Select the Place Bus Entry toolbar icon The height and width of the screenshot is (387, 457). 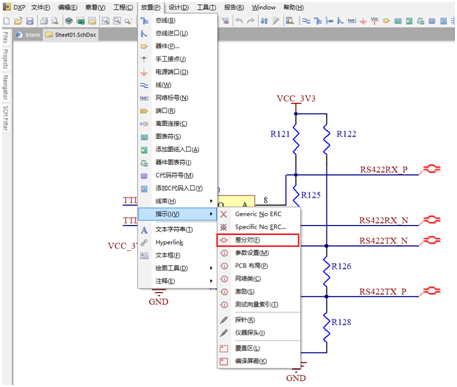click(x=340, y=21)
